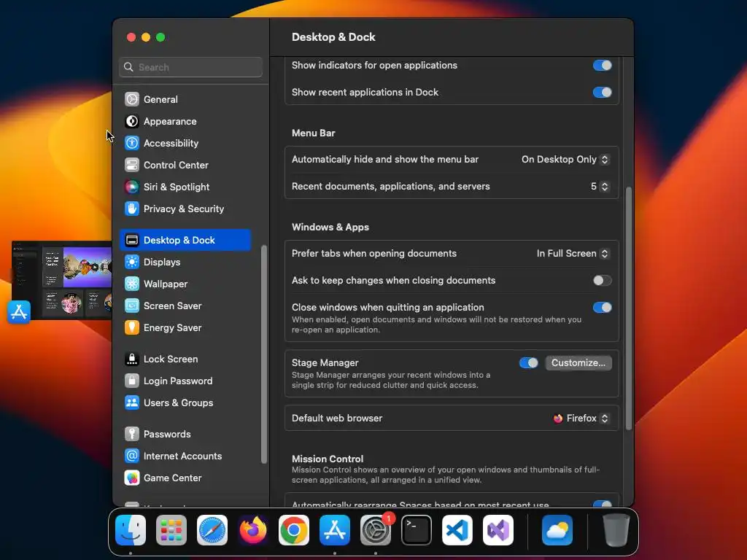Open the Weather app in Dock
Screen dimensions: 747x560
tap(557, 530)
